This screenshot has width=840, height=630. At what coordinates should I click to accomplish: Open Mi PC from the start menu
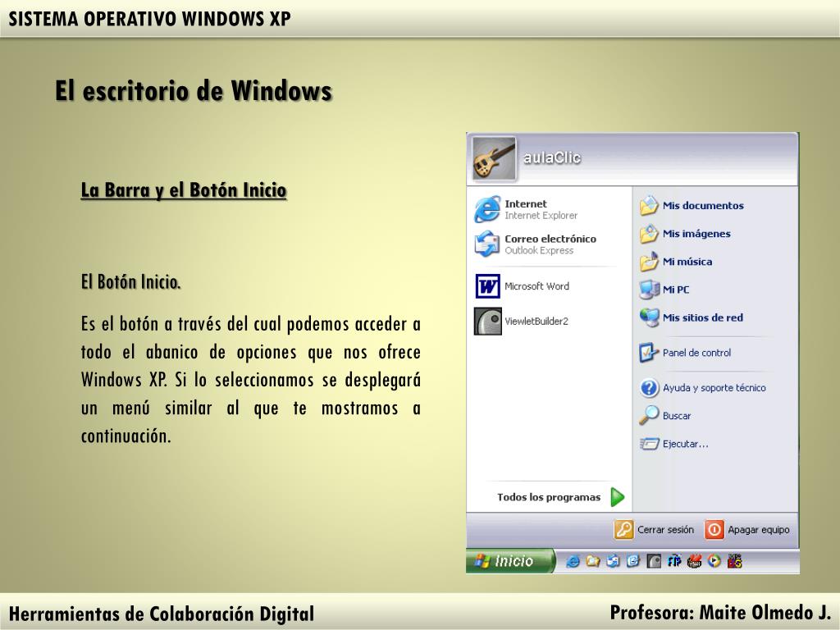tap(664, 290)
